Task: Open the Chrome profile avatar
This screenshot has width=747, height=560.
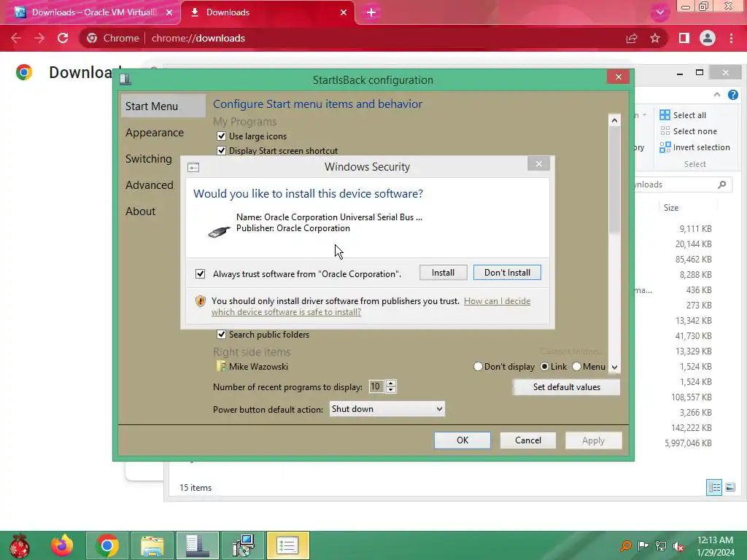Action: pos(708,38)
